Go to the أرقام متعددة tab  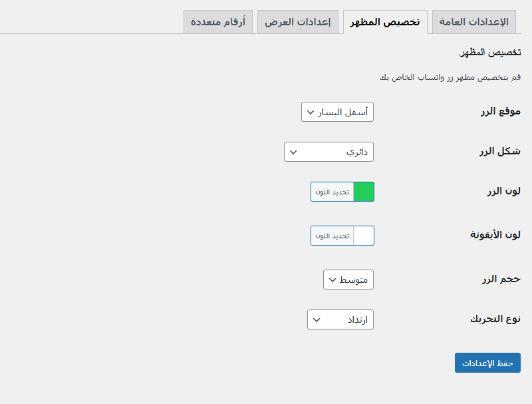(218, 22)
